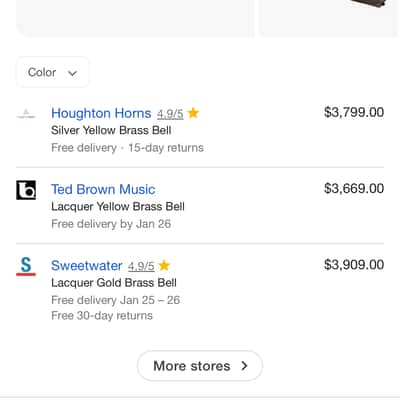Click the Sweetwater S logo icon
400x400 pixels.
[26, 266]
